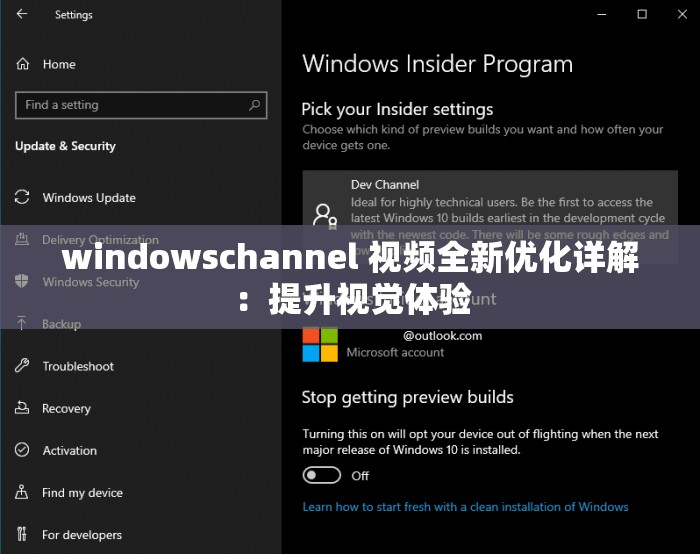Screen dimensions: 700x554
Task: Open For developers settings
Action: [82, 535]
